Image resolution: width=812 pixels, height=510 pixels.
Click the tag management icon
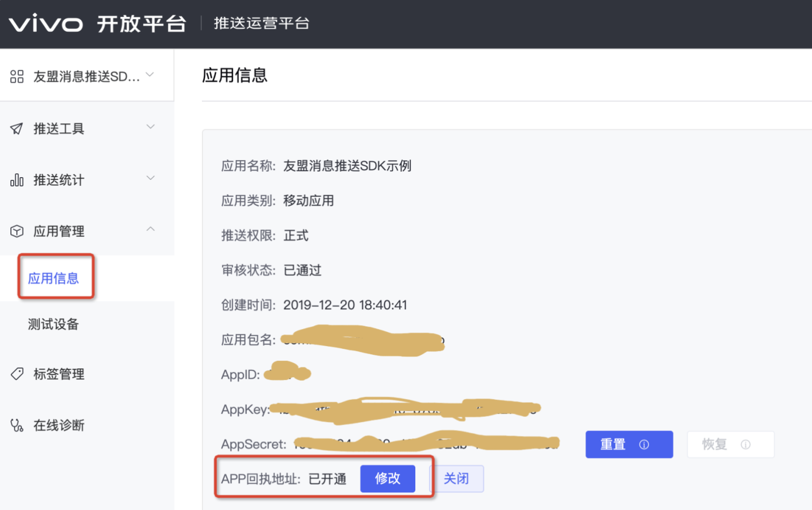point(17,374)
